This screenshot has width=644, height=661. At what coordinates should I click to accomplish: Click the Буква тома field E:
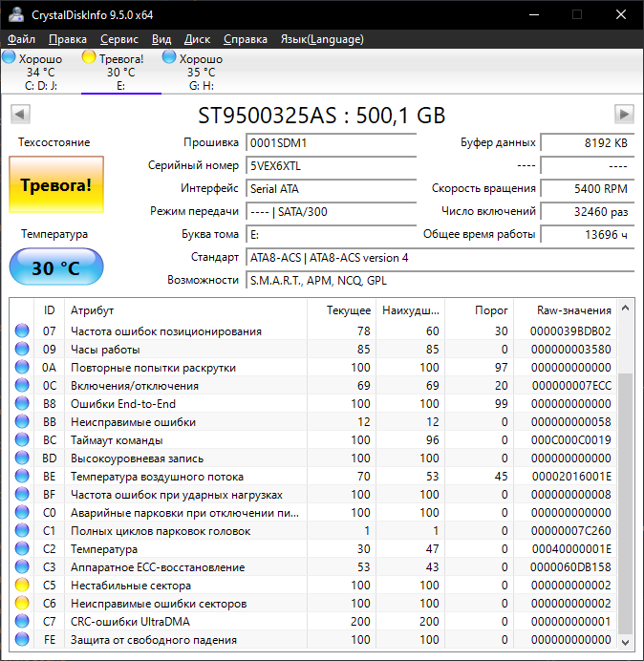[x=331, y=234]
